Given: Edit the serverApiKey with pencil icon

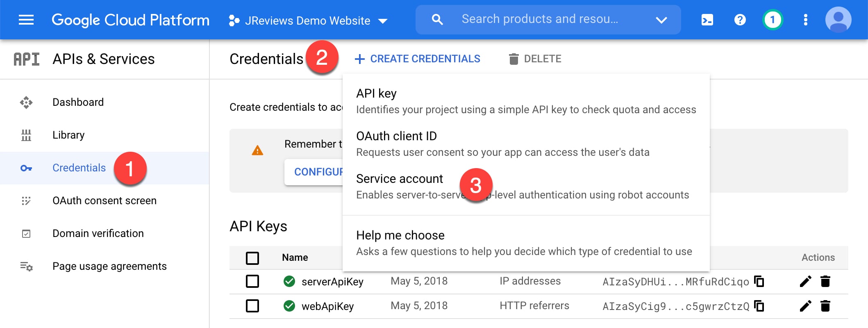Looking at the screenshot, I should tap(806, 281).
